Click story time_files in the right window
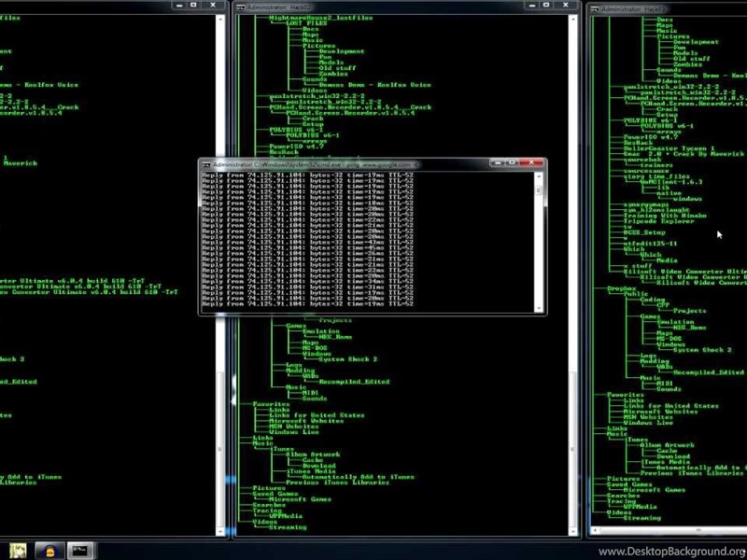747x560 pixels. [x=656, y=176]
